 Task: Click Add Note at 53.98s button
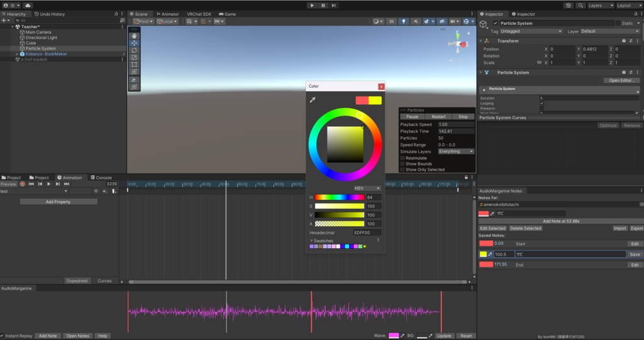[561, 221]
